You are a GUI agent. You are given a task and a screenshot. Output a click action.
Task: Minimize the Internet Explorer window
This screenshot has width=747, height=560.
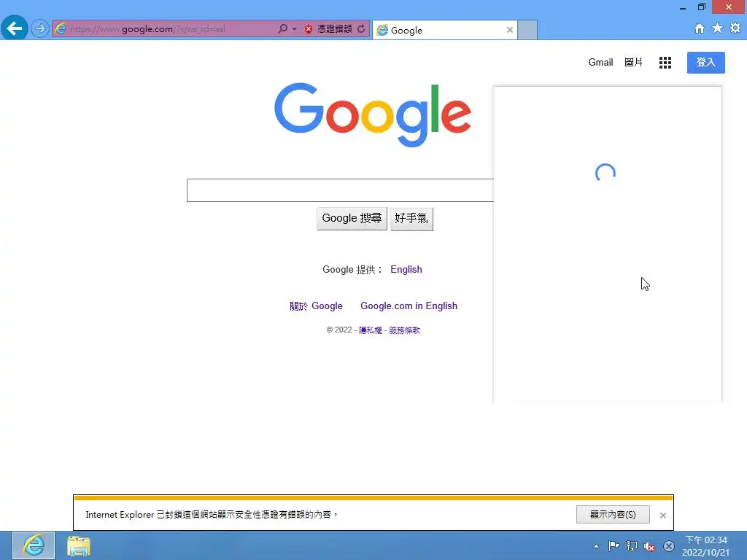(683, 7)
